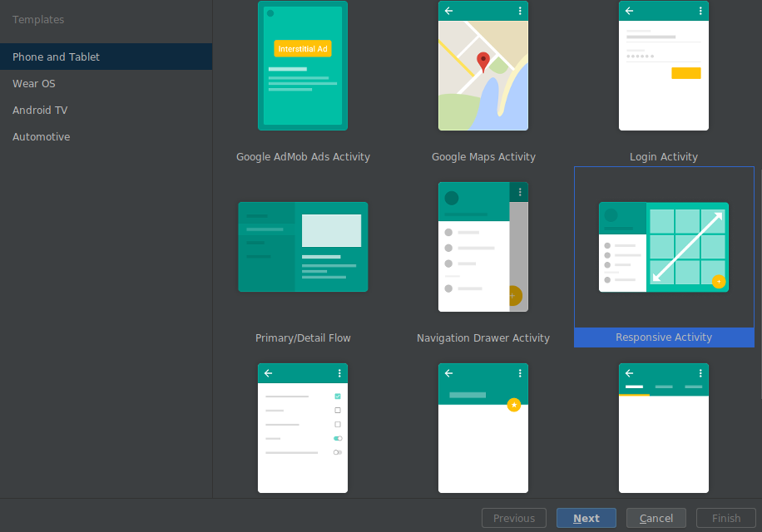Select the Automotive category
The width and height of the screenshot is (762, 532).
[x=41, y=136]
